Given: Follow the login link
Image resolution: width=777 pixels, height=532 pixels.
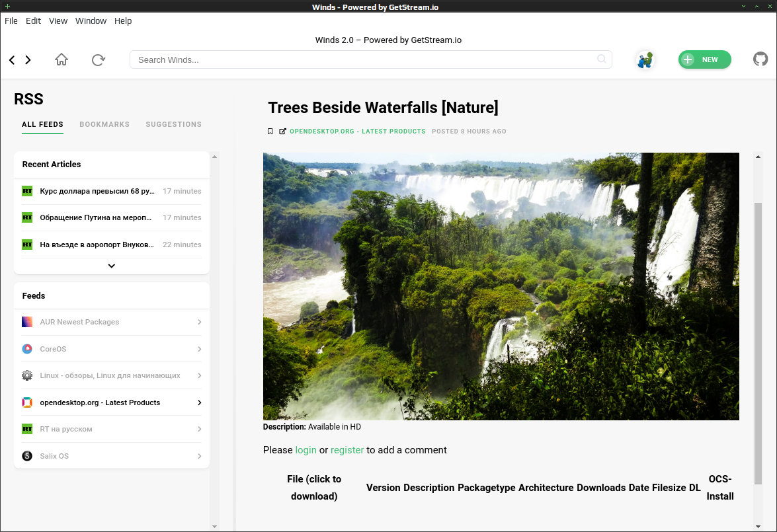Looking at the screenshot, I should [x=306, y=450].
